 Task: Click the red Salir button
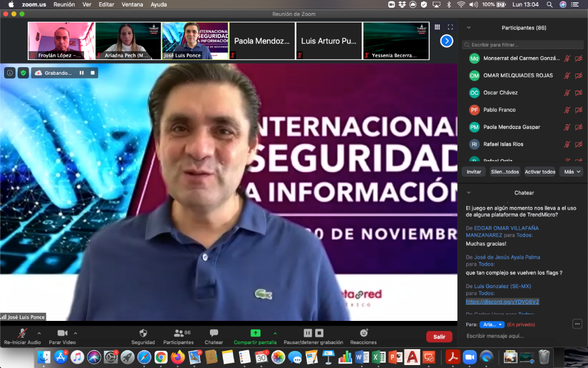[439, 337]
